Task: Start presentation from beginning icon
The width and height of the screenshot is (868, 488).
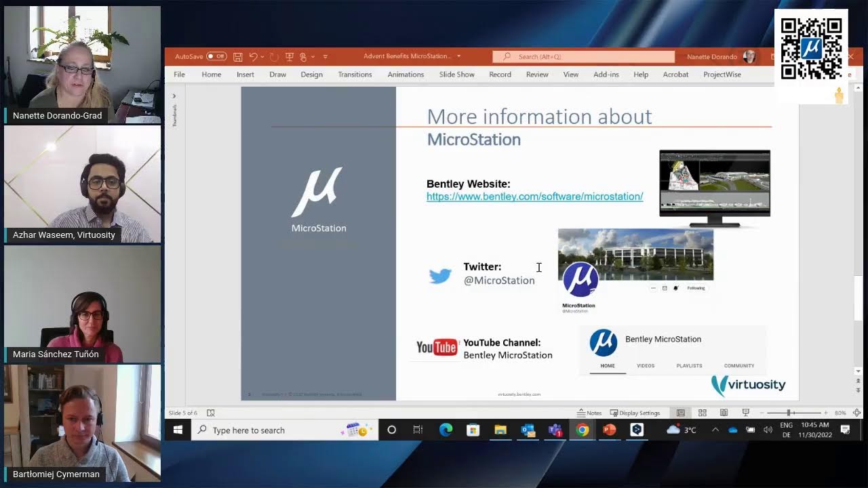Action: tap(290, 57)
